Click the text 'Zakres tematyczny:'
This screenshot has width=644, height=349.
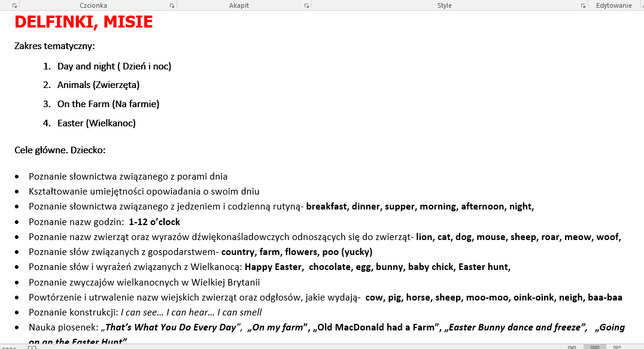pyautogui.click(x=54, y=46)
